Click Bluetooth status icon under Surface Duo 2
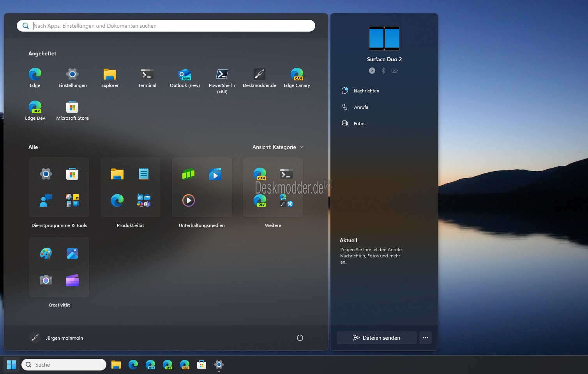The image size is (588, 374). pyautogui.click(x=383, y=71)
